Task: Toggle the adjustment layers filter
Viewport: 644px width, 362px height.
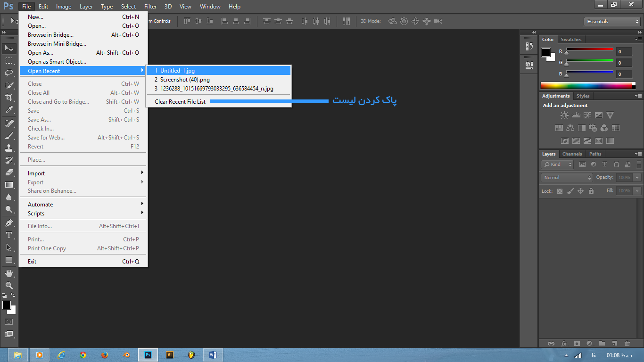Action: click(594, 165)
